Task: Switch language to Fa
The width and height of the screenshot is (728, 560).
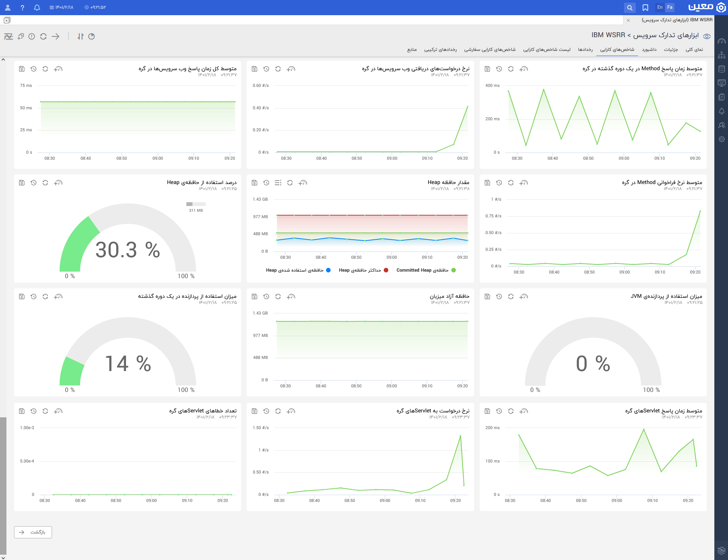Action: (x=670, y=7)
